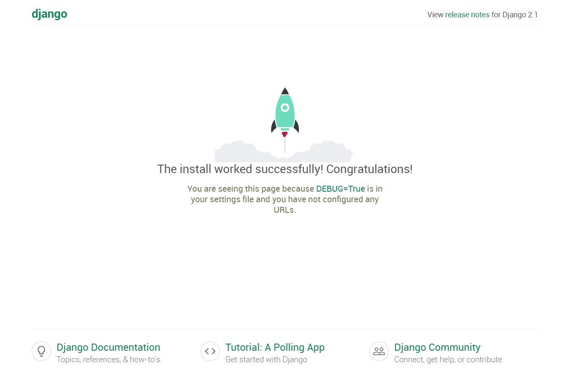Select the install worked successfully heading
The width and height of the screenshot is (588, 374).
(x=285, y=169)
